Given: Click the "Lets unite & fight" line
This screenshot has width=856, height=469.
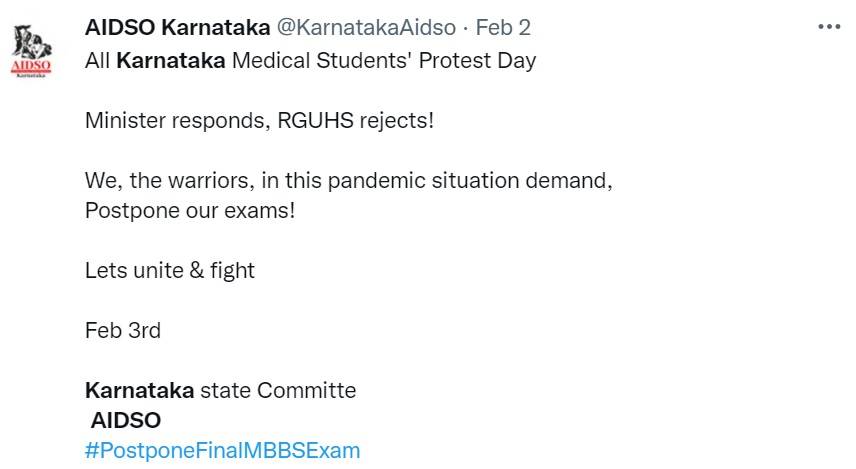Looking at the screenshot, I should click(169, 270).
